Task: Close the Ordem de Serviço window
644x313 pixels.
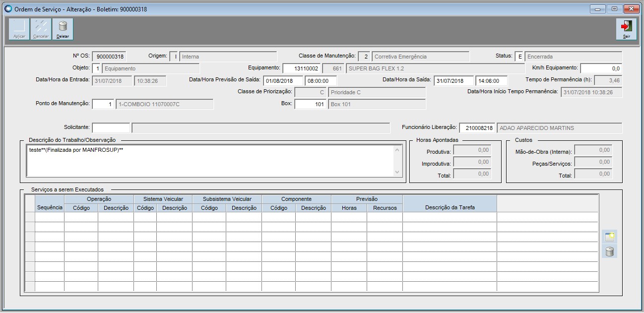Action: pyautogui.click(x=631, y=9)
